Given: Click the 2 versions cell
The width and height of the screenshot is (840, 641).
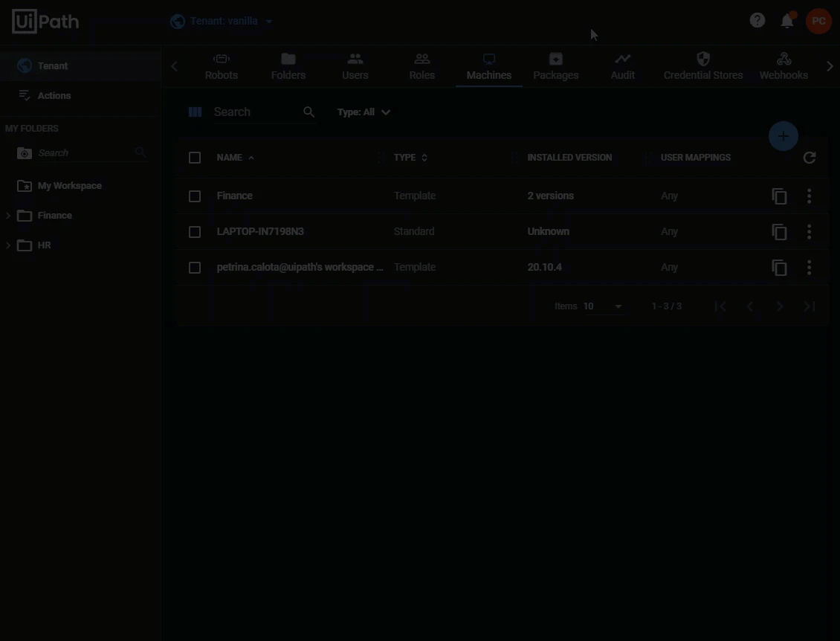Looking at the screenshot, I should click(550, 196).
